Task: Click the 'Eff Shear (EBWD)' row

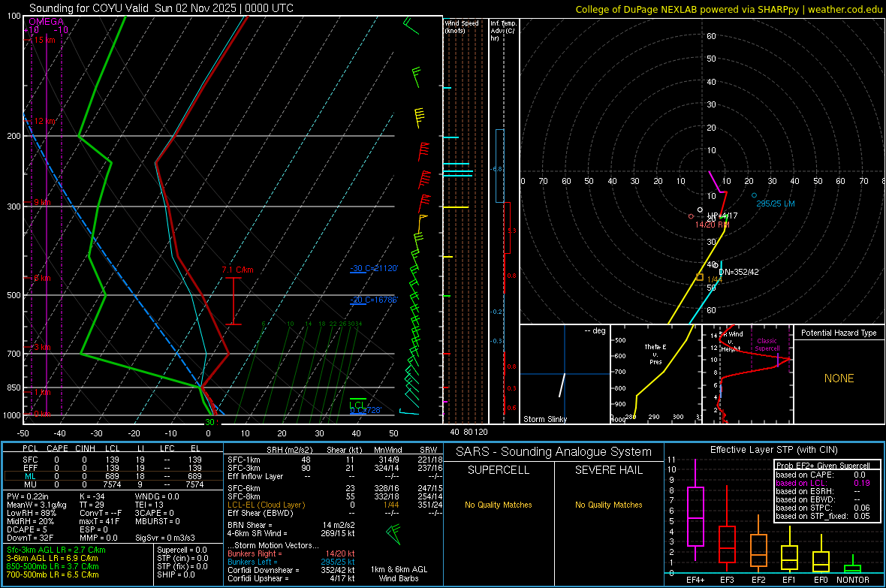Action: point(335,513)
